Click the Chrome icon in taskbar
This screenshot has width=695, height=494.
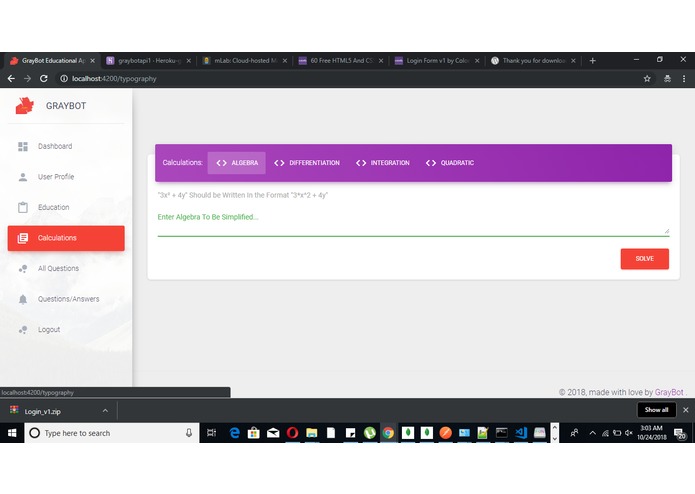click(388, 433)
